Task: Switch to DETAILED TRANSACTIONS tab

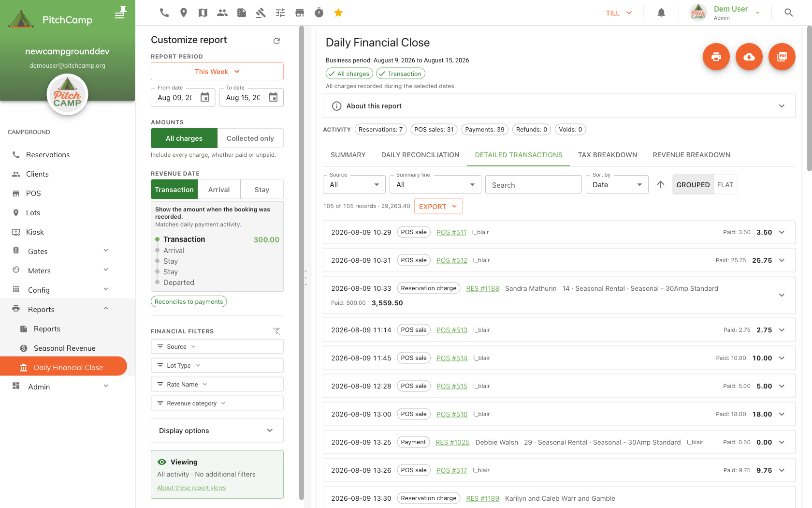Action: [519, 155]
